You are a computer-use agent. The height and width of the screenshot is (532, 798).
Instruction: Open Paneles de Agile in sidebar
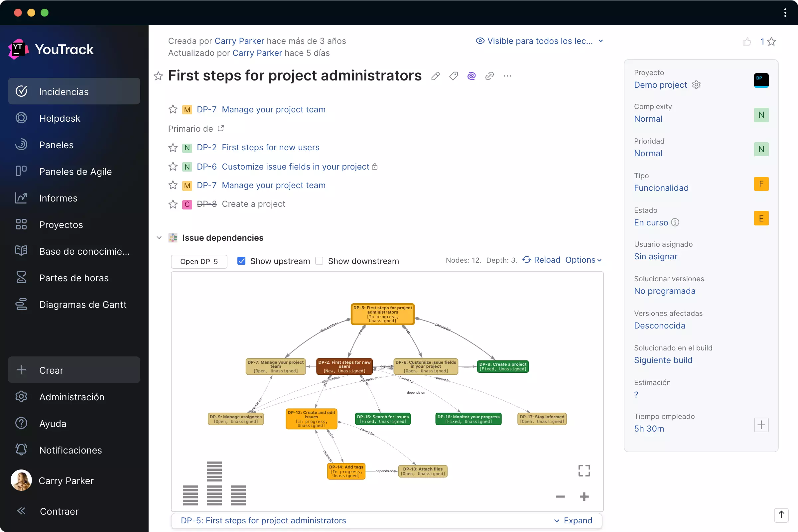pos(75,171)
